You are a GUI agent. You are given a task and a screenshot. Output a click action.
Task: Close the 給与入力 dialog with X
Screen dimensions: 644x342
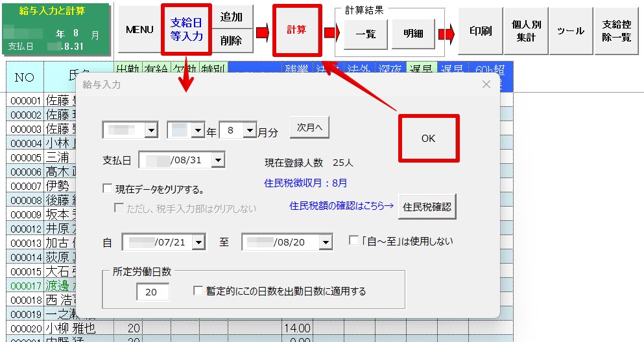[x=486, y=84]
